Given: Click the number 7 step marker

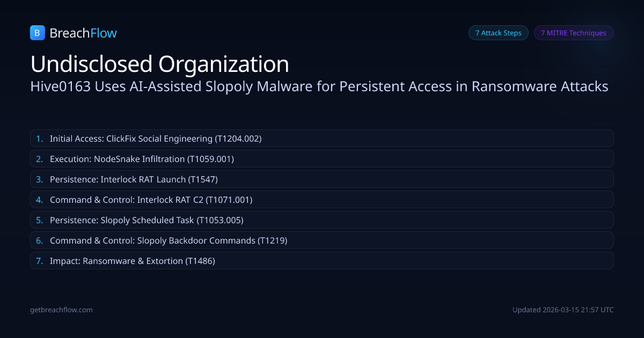Looking at the screenshot, I should (x=39, y=261).
